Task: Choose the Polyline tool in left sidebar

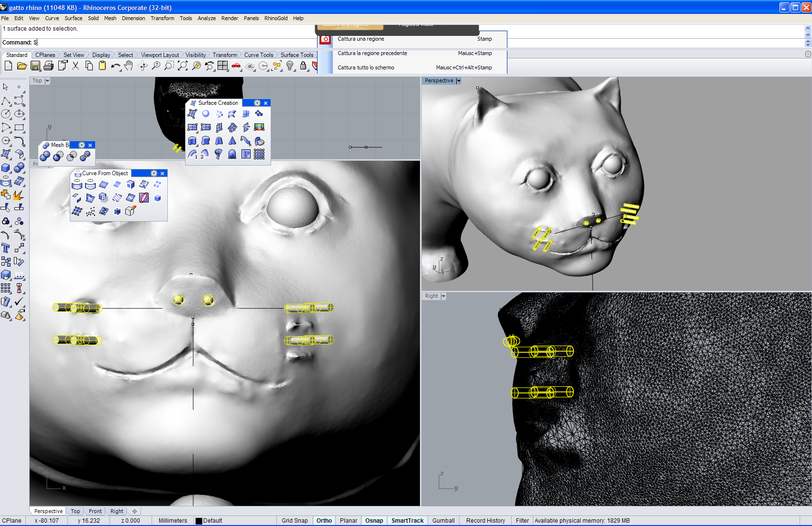Action: pyautogui.click(x=6, y=101)
